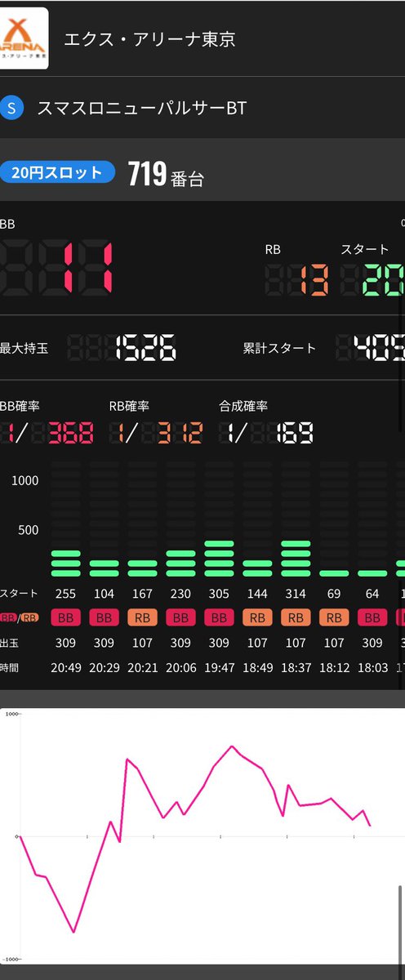Tap the start count 255
This screenshot has height=980, width=405.
point(65,594)
